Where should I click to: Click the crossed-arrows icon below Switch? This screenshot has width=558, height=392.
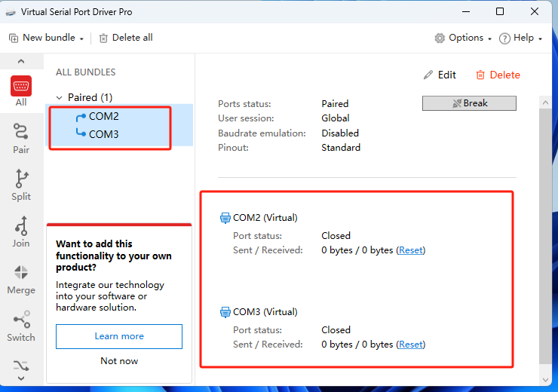click(x=21, y=366)
